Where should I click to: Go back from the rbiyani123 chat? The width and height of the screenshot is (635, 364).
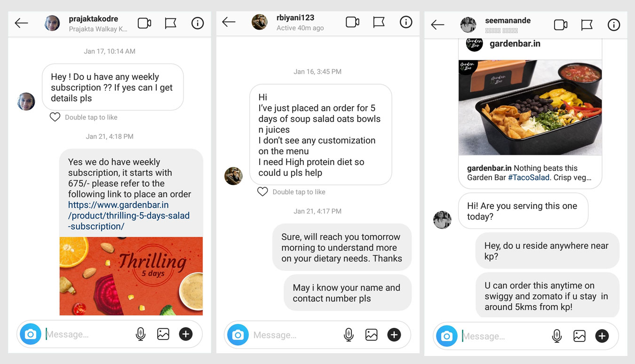click(229, 22)
